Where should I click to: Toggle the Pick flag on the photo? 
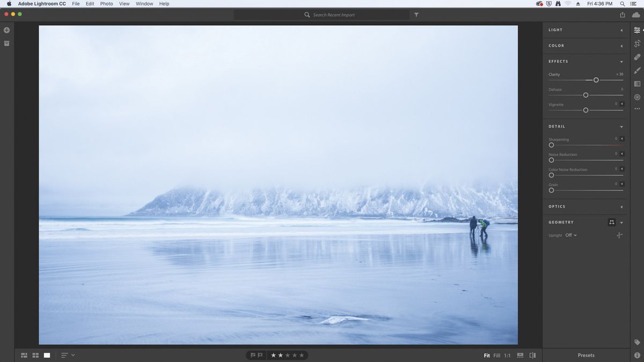point(252,355)
